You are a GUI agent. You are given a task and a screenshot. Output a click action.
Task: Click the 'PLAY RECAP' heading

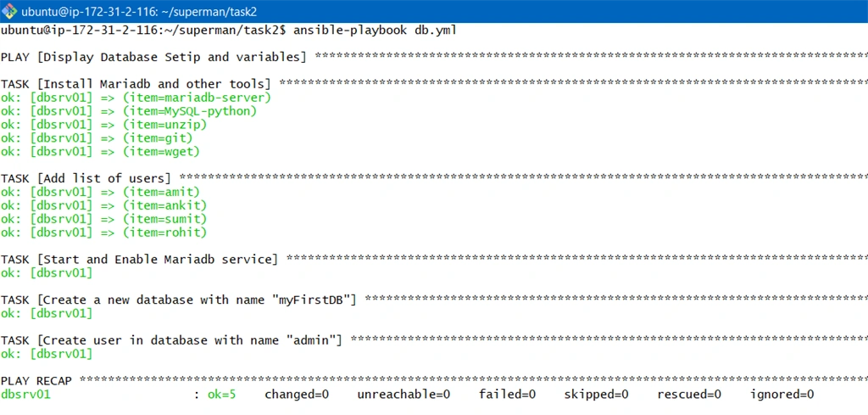(36, 381)
